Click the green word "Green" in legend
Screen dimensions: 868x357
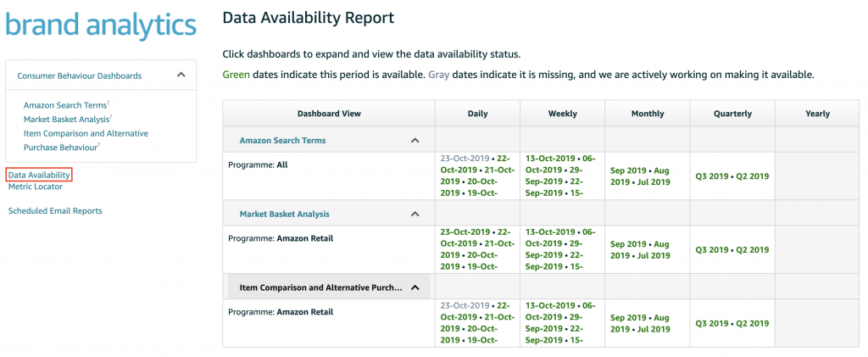236,74
